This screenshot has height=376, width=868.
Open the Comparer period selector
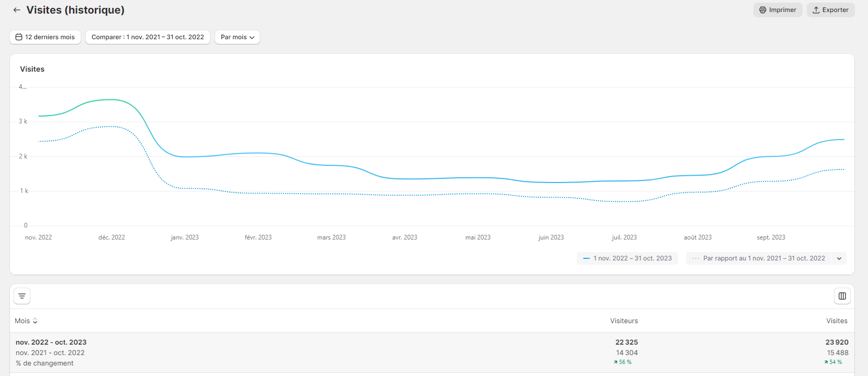(x=148, y=37)
